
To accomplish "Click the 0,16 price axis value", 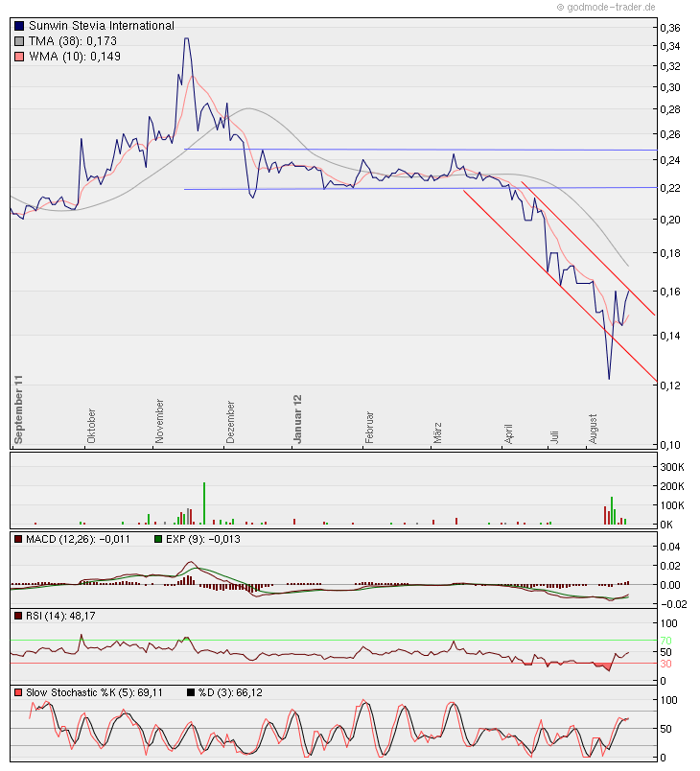I will coord(670,292).
